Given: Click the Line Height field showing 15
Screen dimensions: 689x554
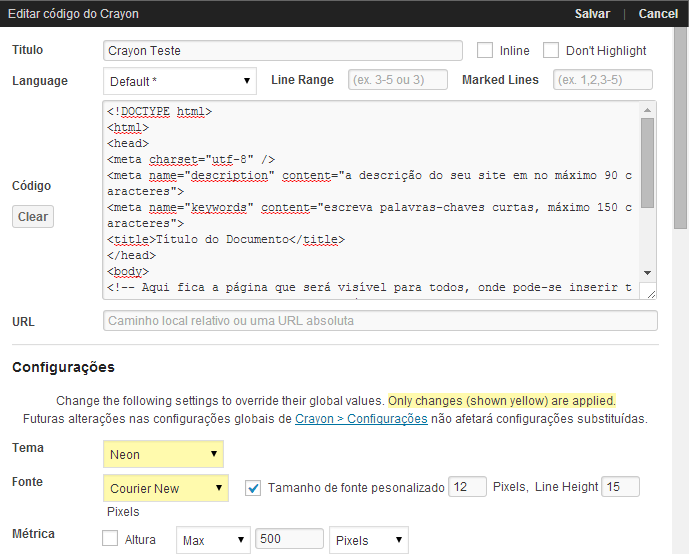Looking at the screenshot, I should [620, 487].
